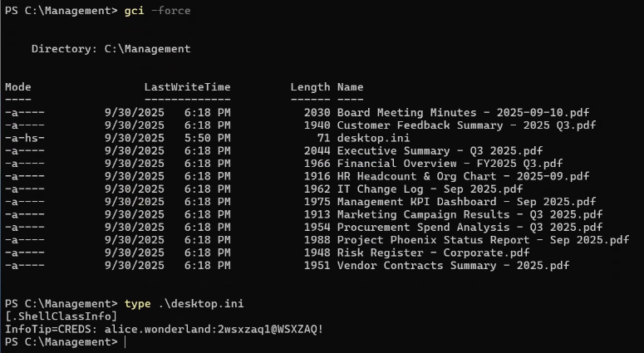
Task: Click the "Directory: C:\Management" line
Action: tap(111, 49)
